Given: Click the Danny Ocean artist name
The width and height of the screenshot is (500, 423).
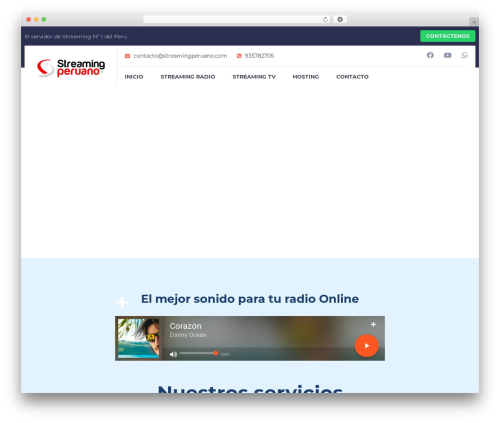Looking at the screenshot, I should coord(188,335).
